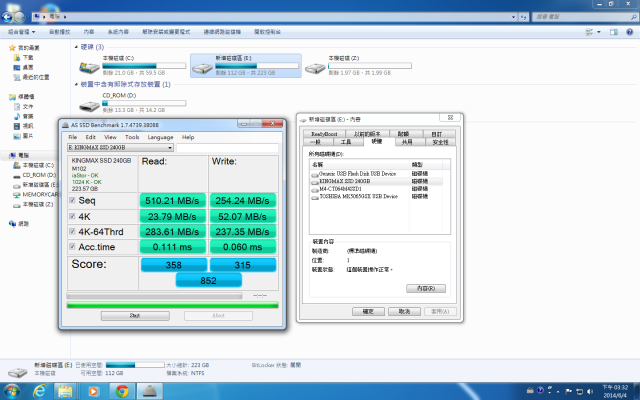Image resolution: width=640 pixels, height=400 pixels.
Task: Toggle the 4K test checkbox
Action: 72,216
